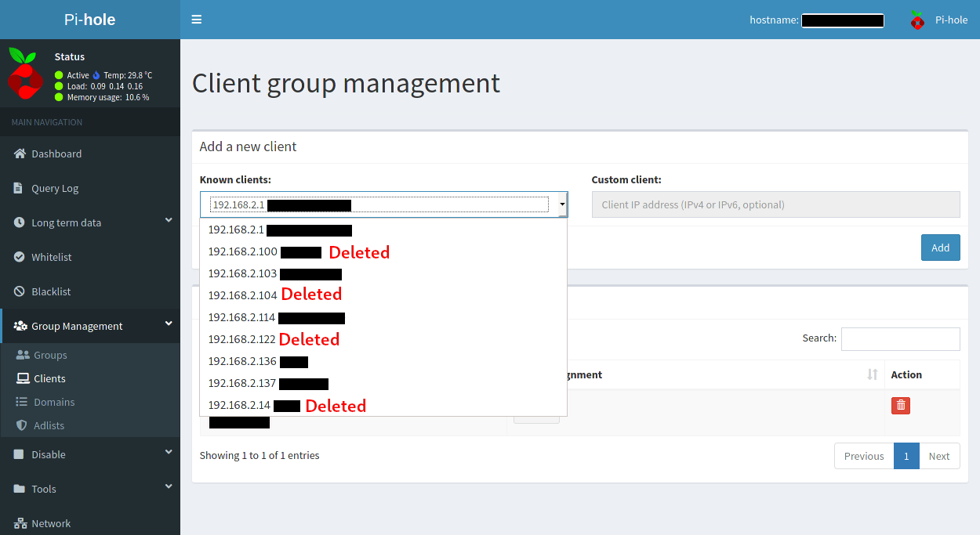Click the Network icon in sidebar
The image size is (980, 535).
(20, 523)
